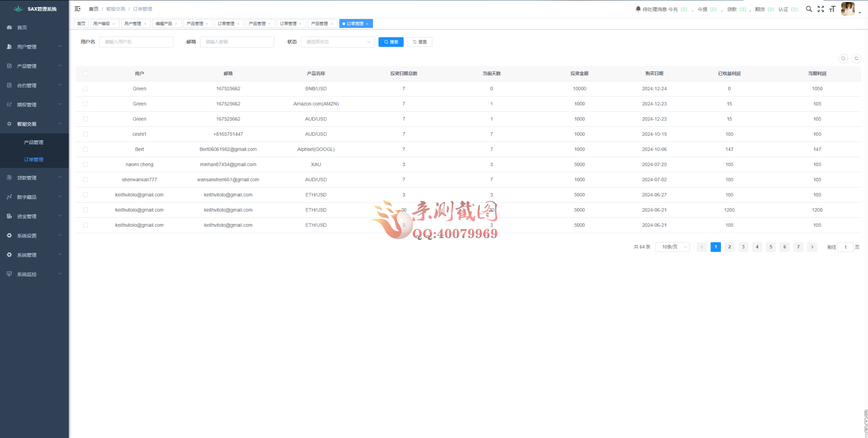The height and width of the screenshot is (438, 868).
Task: Click the sidebar collapse hamburger icon
Action: [77, 9]
